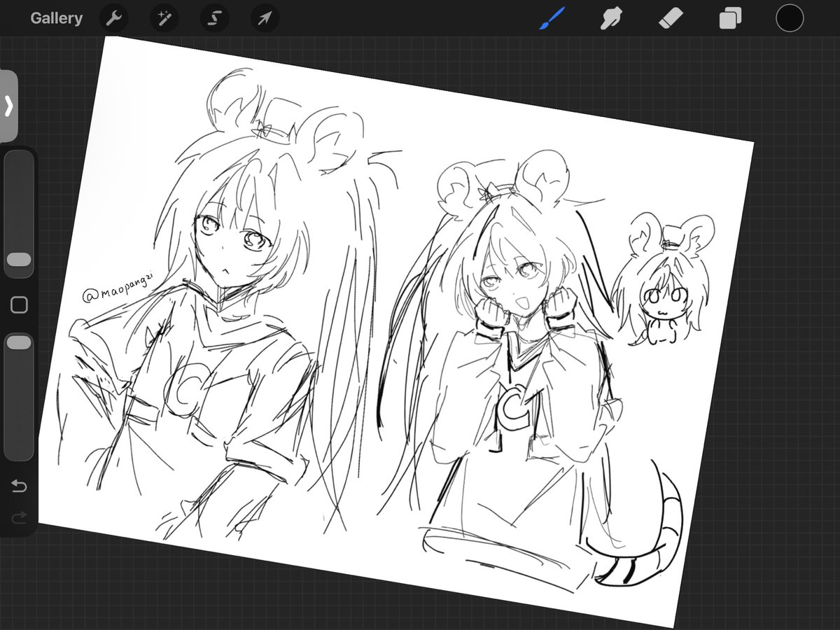
Task: Select the Smudge tool
Action: [x=611, y=18]
